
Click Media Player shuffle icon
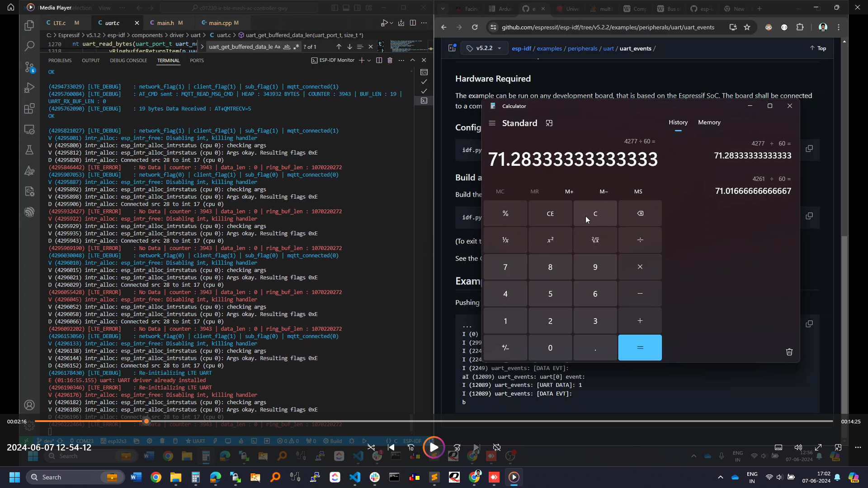pos(371,447)
